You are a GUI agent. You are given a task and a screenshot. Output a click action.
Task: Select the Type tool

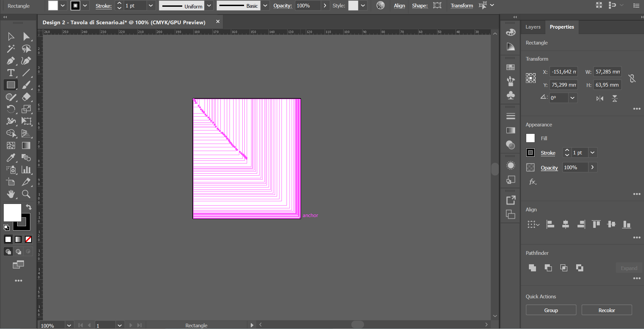coord(10,73)
